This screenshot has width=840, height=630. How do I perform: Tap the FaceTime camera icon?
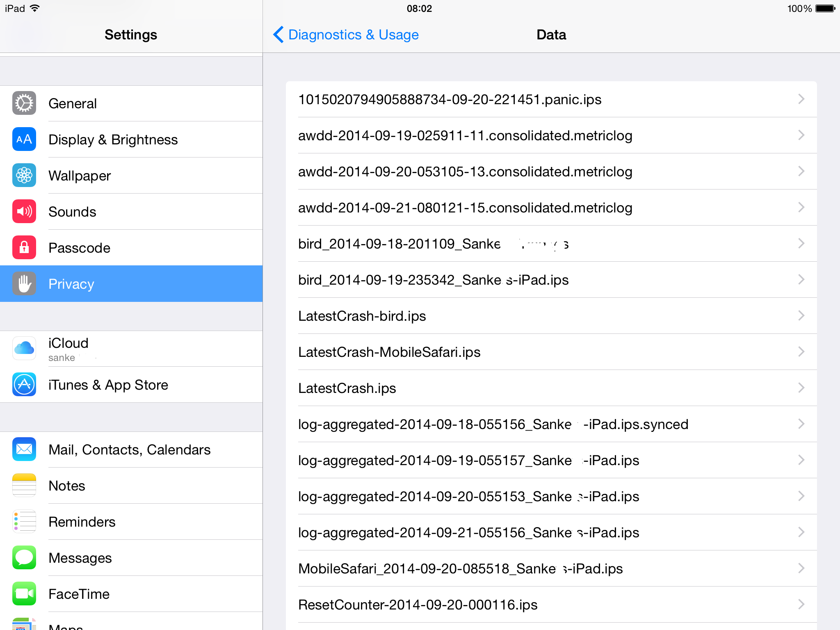pos(24,594)
